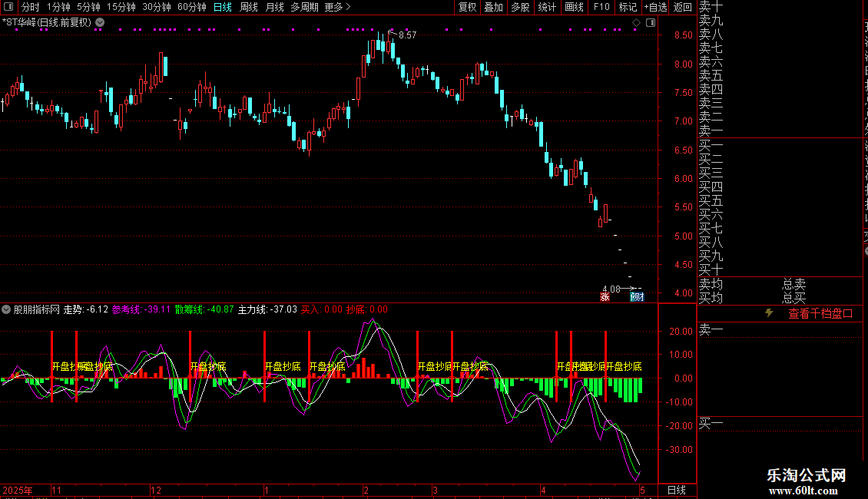Viewport: 868px width, 499px height.
Task: Open the 股朋指标网 indicator dropdown circle
Action: point(6,309)
